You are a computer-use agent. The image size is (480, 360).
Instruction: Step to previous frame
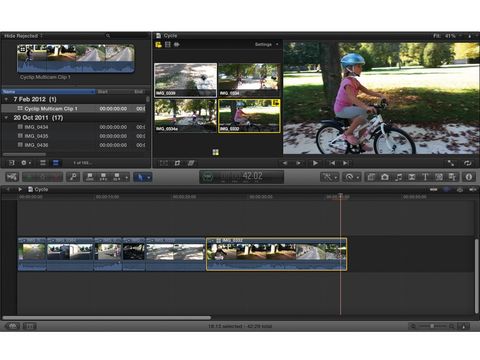(285, 163)
